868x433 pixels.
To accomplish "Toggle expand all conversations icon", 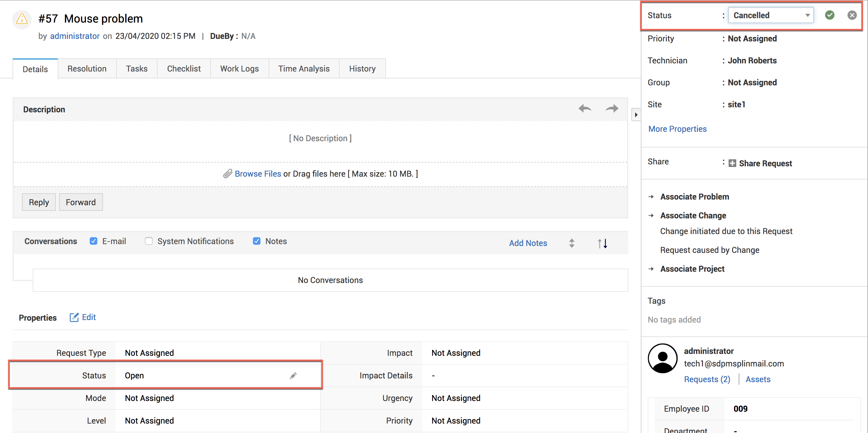I will [x=571, y=243].
